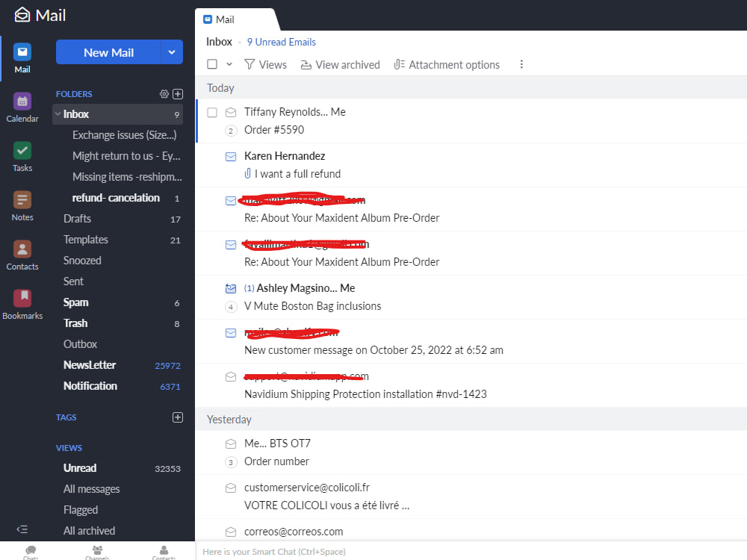
Task: Click the Smart Chat input field
Action: [x=471, y=552]
